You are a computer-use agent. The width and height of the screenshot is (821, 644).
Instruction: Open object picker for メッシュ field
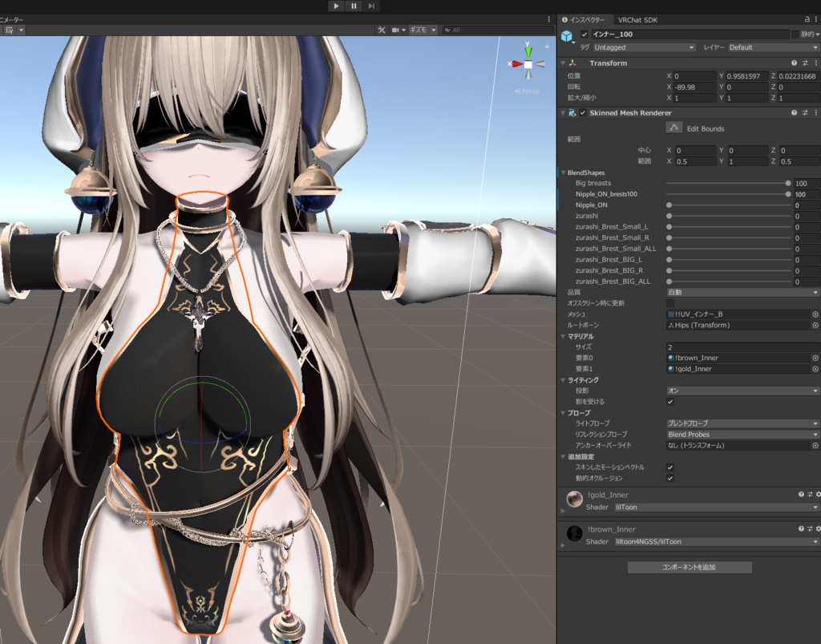coord(815,314)
